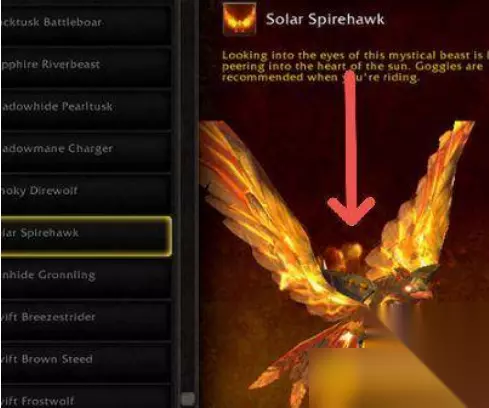Pick the Shadowmane Charger mount
Screen dimensions: 489x408
coord(86,149)
